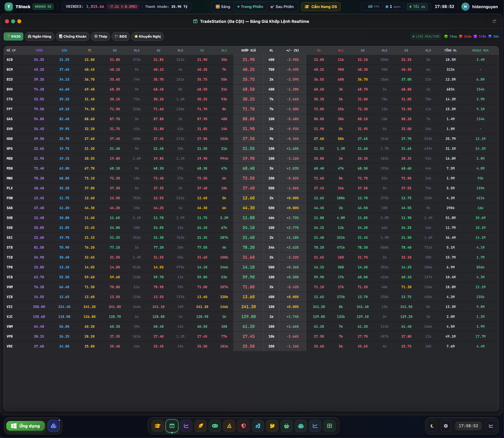The image size is (504, 438).
Task: Click the purple Trần legend dot
Action: [x=475, y=36]
